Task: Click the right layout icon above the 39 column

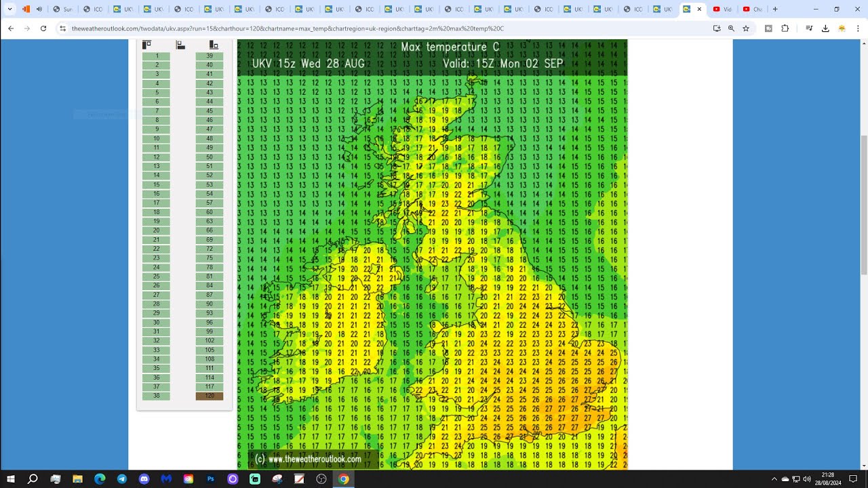Action: pos(214,45)
